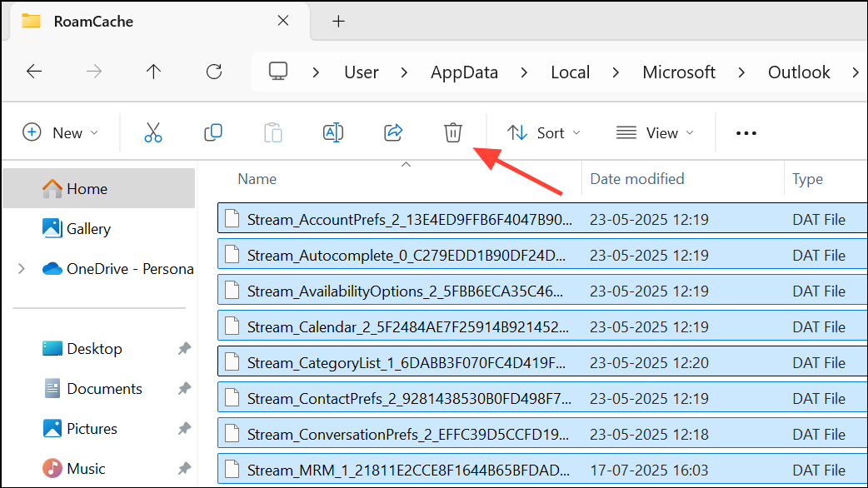868x488 pixels.
Task: Click the 23-05-2025 12:20 date cell
Action: coord(649,363)
